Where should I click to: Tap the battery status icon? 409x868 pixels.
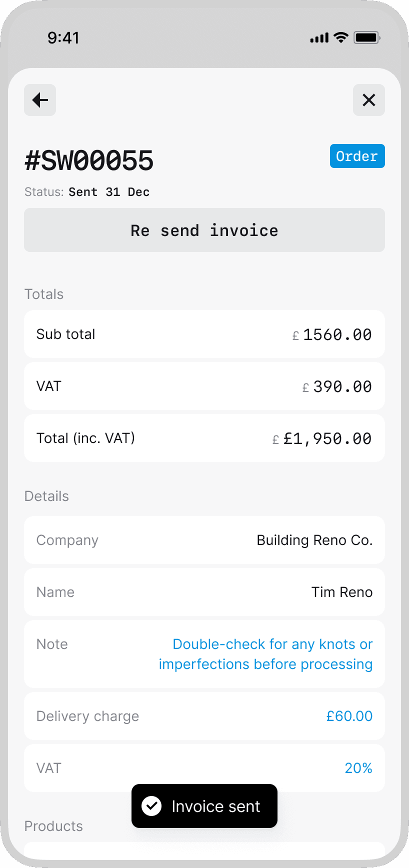click(x=367, y=37)
